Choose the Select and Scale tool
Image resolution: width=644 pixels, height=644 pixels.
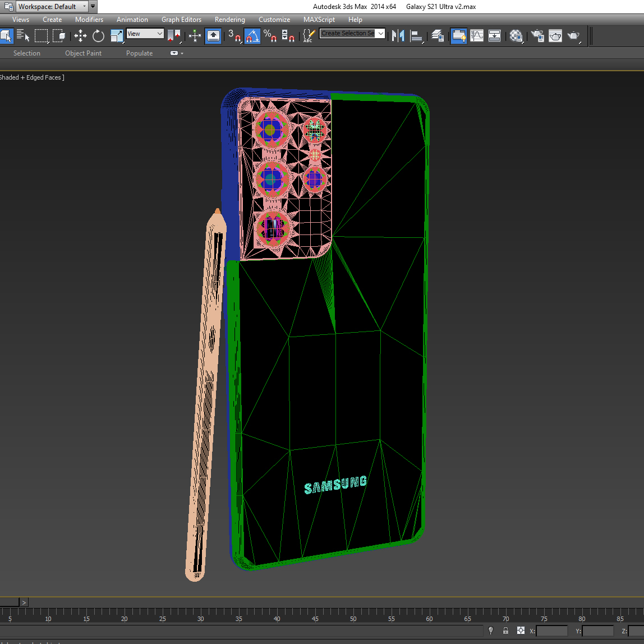click(x=117, y=36)
